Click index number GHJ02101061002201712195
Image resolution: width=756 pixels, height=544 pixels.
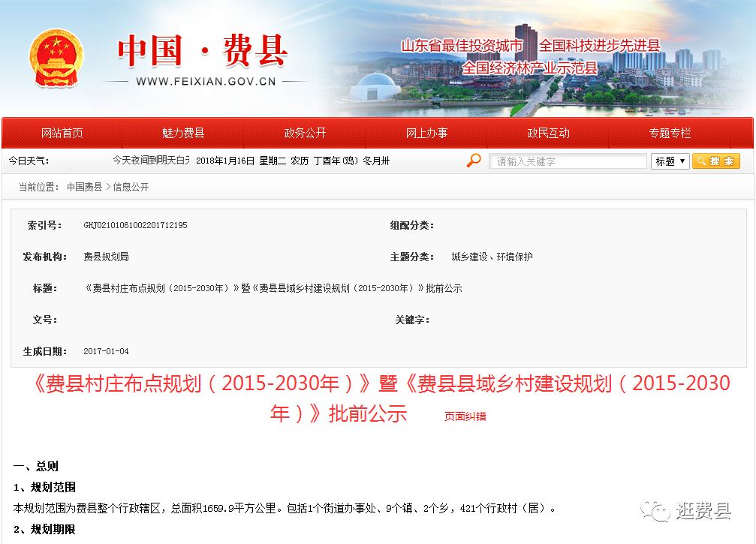tap(135, 225)
